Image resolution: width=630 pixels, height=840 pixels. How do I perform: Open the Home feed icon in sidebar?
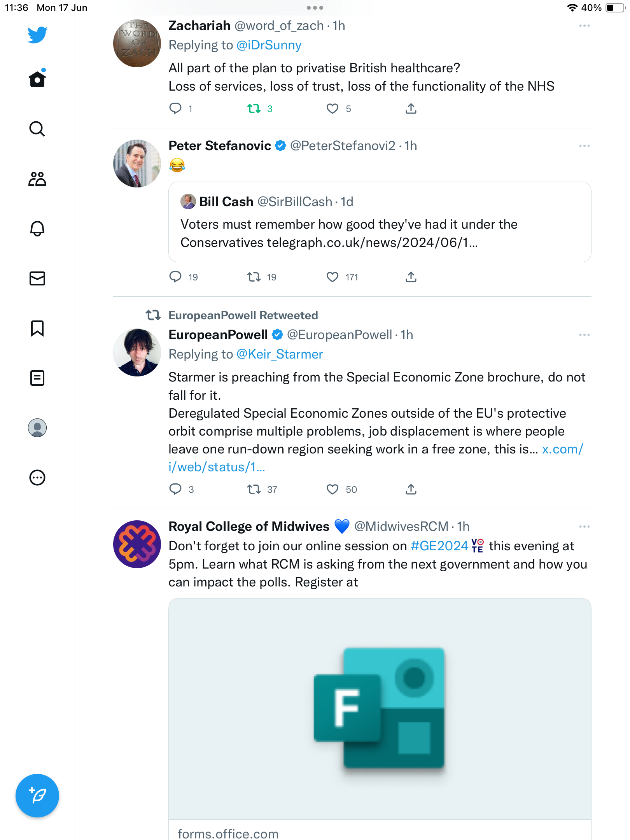click(x=37, y=79)
